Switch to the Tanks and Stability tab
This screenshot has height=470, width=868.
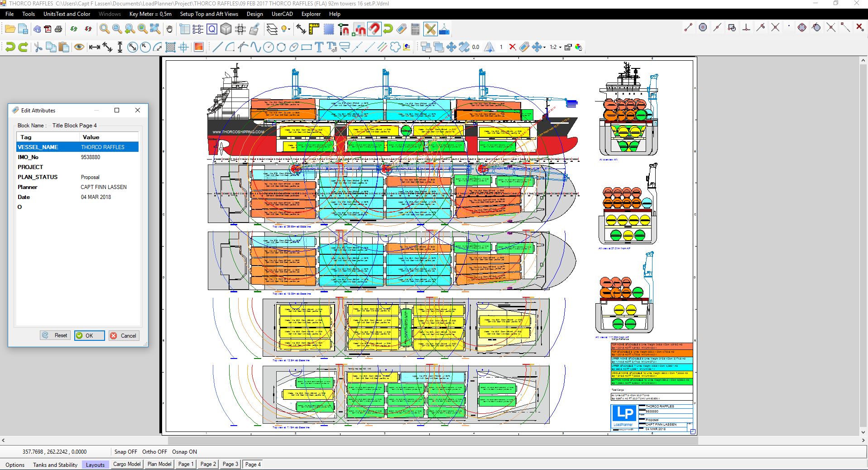pos(55,465)
